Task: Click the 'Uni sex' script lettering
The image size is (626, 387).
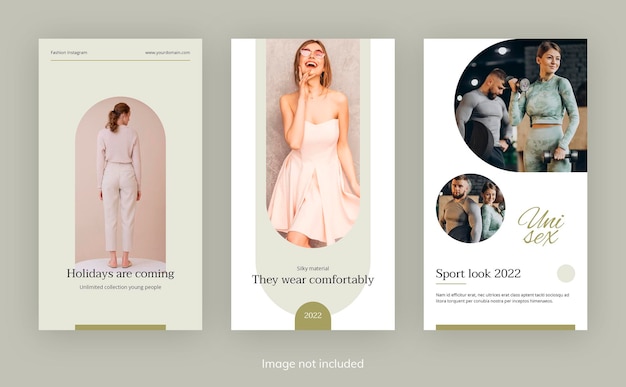Action: pos(541,225)
